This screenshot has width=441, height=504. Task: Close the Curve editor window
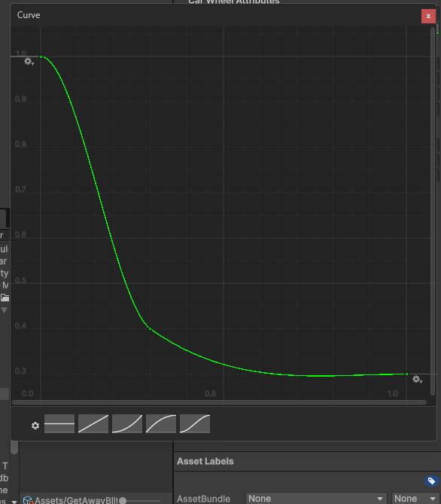point(428,16)
